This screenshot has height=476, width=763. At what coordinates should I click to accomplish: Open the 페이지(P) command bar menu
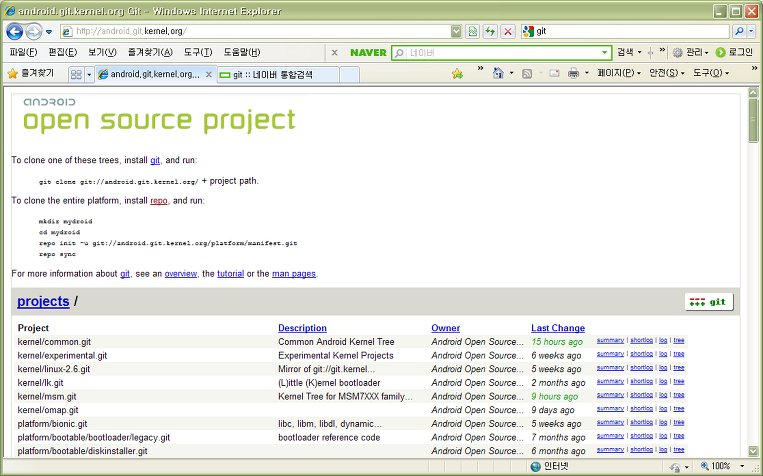(618, 73)
